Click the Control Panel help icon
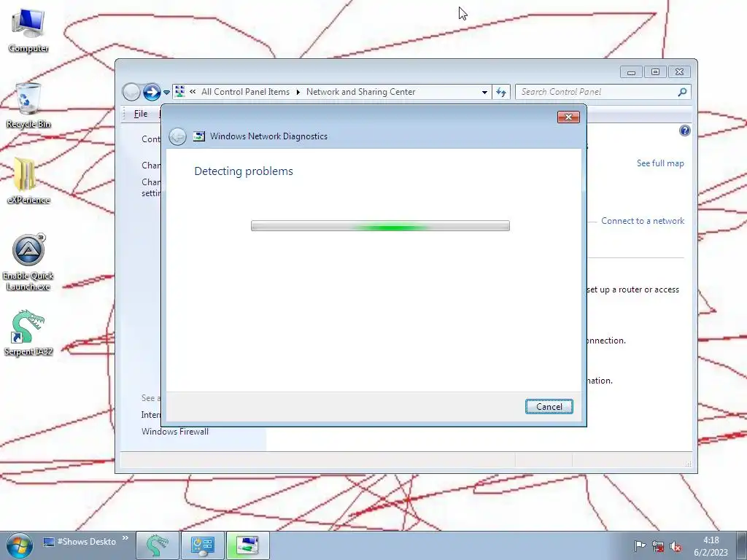This screenshot has height=560, width=747. click(684, 131)
